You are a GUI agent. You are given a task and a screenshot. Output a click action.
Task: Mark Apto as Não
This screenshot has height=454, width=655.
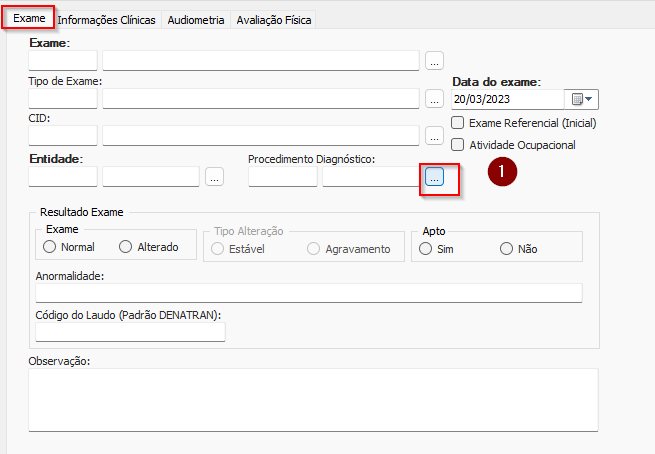tap(507, 248)
